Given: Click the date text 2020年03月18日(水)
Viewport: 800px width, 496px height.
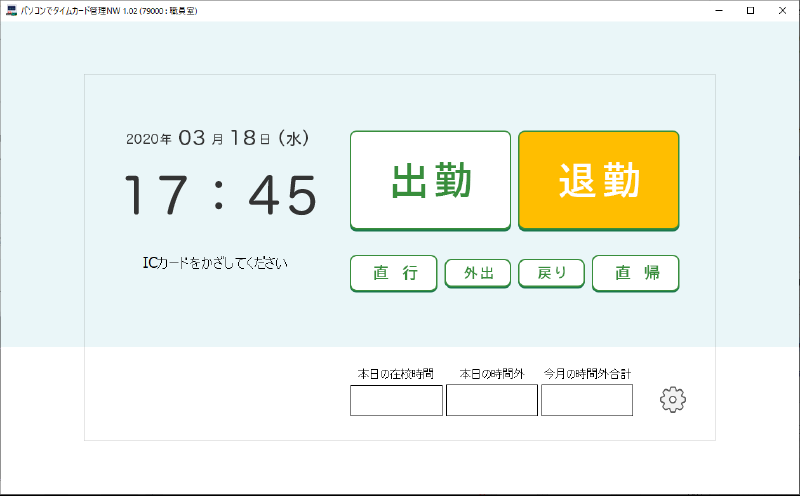Looking at the screenshot, I should (217, 138).
